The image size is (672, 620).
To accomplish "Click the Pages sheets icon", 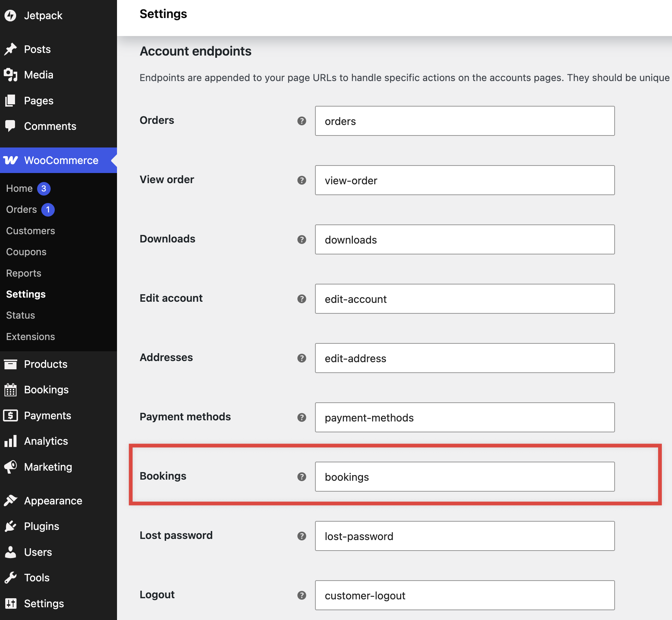I will click(10, 101).
